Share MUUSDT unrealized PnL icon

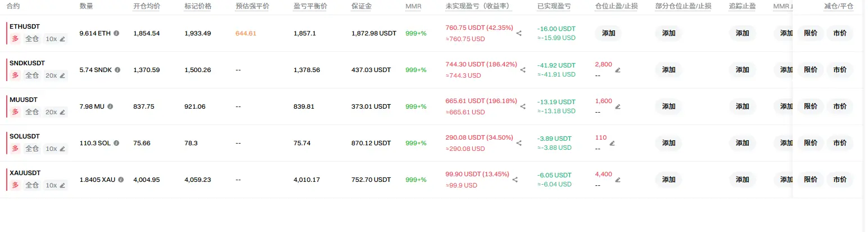point(523,106)
